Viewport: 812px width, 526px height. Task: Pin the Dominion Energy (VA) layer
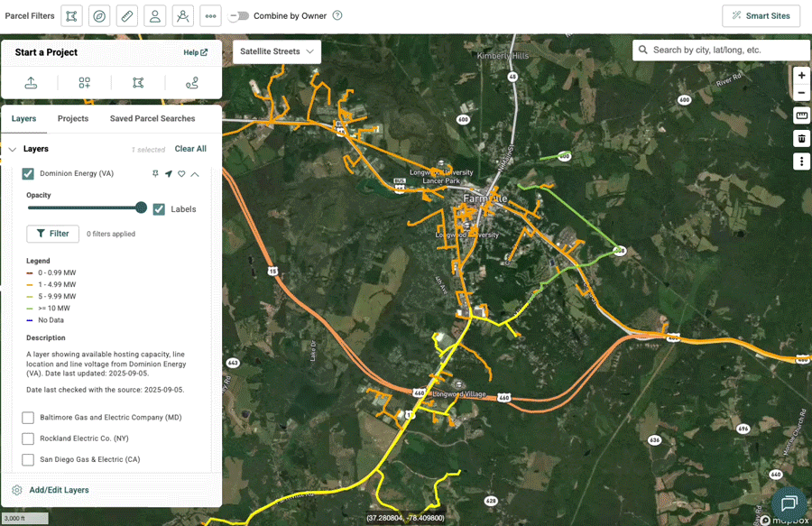click(x=155, y=174)
